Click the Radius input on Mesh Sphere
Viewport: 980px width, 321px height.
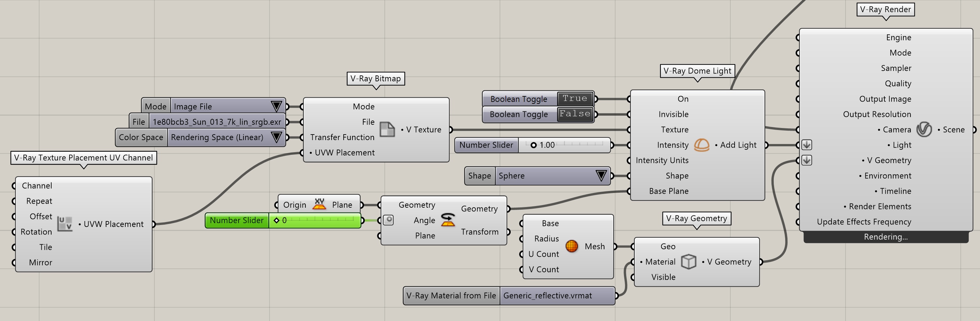(x=546, y=239)
